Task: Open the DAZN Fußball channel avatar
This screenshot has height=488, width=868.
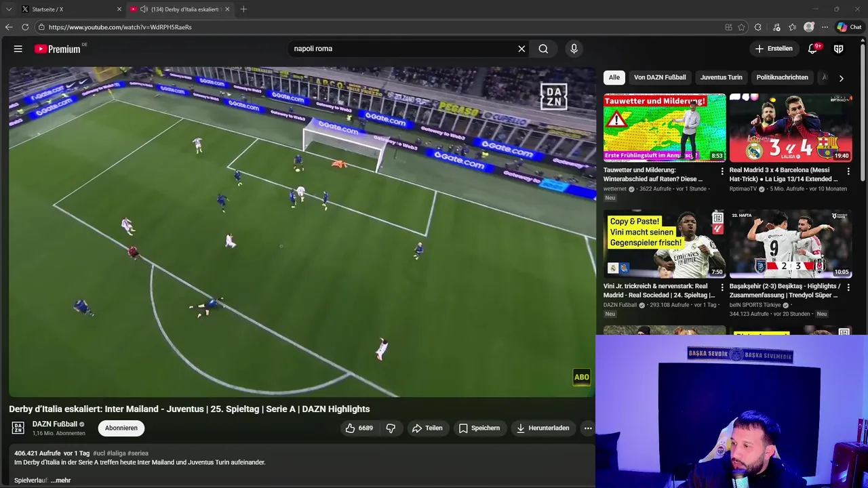Action: pyautogui.click(x=18, y=428)
